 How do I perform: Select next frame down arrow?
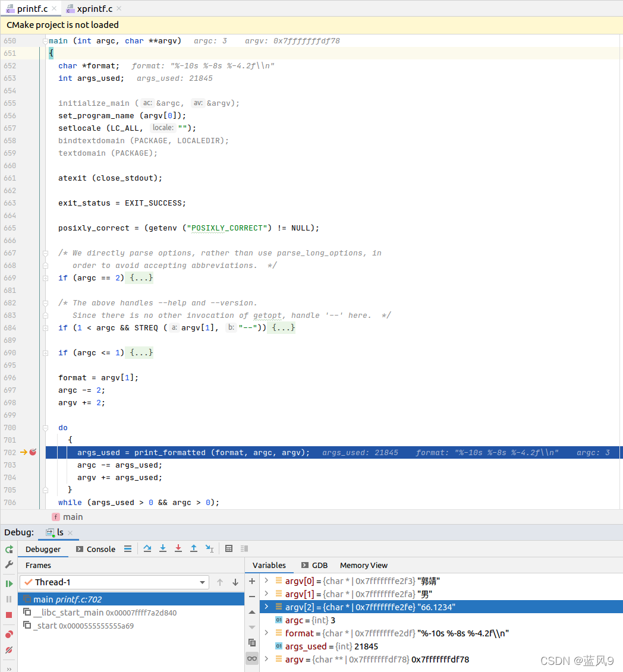(x=235, y=582)
